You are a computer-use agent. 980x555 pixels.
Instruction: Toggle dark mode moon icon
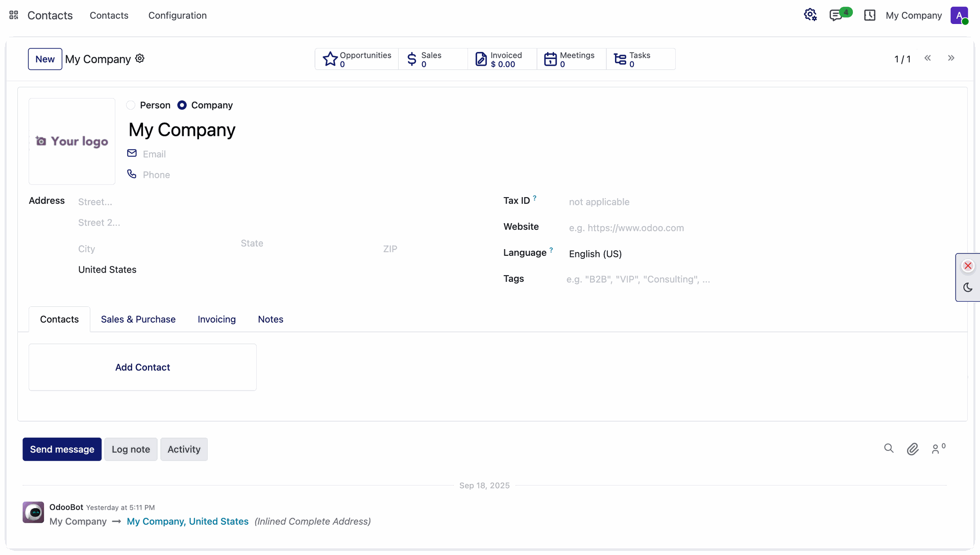(968, 287)
